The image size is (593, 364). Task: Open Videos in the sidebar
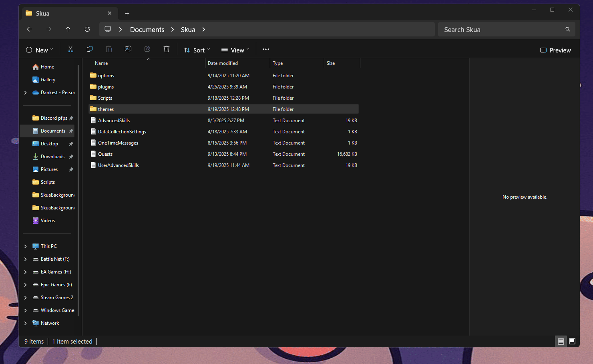[x=48, y=221]
